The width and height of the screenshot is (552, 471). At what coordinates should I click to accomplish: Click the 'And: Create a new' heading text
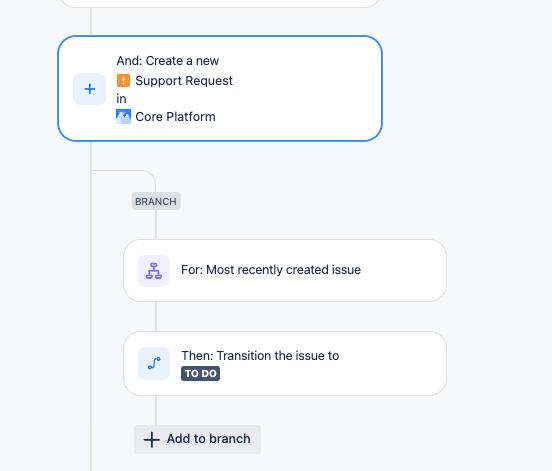click(x=168, y=61)
